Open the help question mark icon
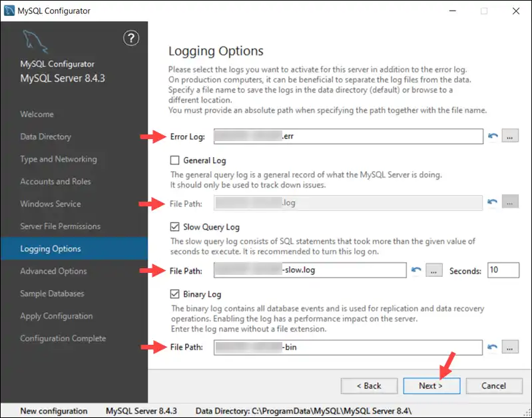 [x=131, y=38]
